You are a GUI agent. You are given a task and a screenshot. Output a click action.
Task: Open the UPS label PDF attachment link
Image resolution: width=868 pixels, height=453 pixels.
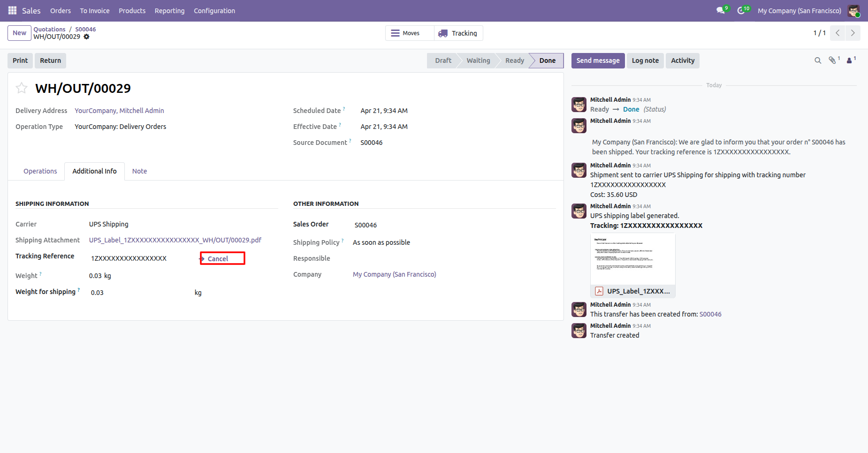pyautogui.click(x=175, y=240)
